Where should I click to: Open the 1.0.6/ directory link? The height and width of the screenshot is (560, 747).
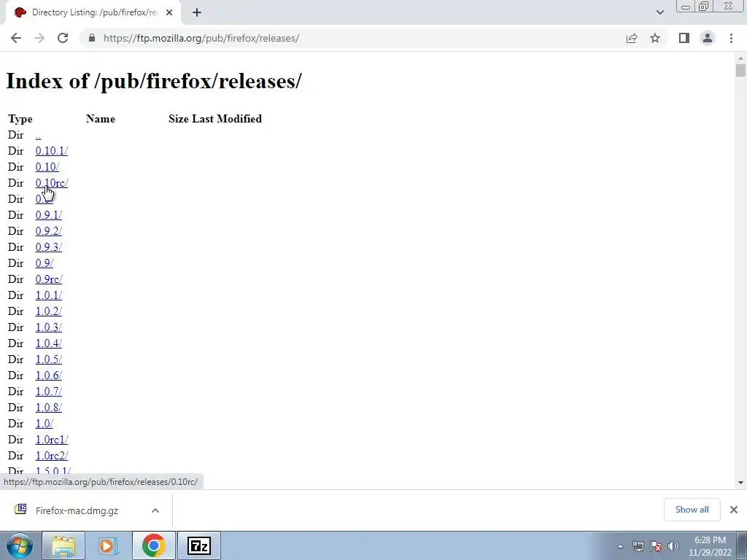(49, 376)
